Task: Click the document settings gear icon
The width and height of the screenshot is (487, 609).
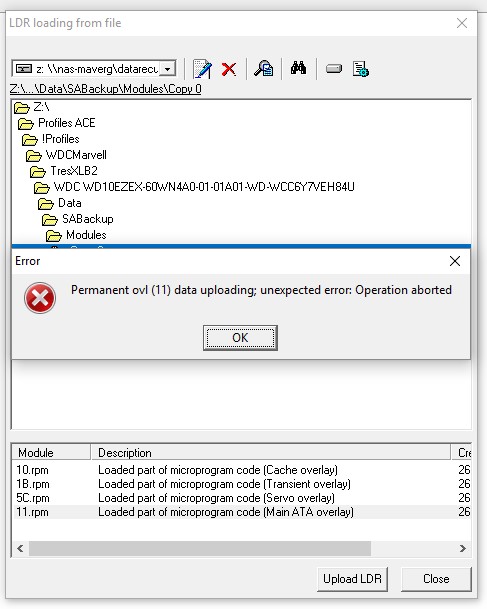Action: pyautogui.click(x=360, y=69)
